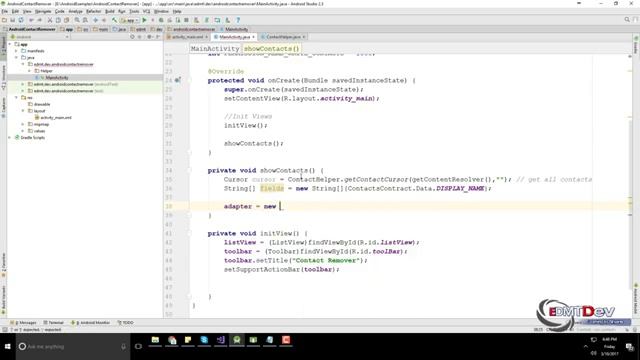640x360 pixels.
Task: Open the File menu
Action: (5, 11)
